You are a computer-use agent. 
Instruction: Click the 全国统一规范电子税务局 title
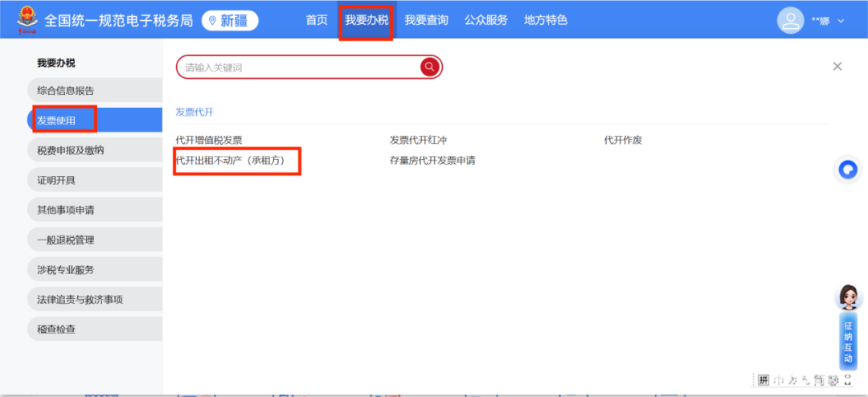tap(118, 20)
